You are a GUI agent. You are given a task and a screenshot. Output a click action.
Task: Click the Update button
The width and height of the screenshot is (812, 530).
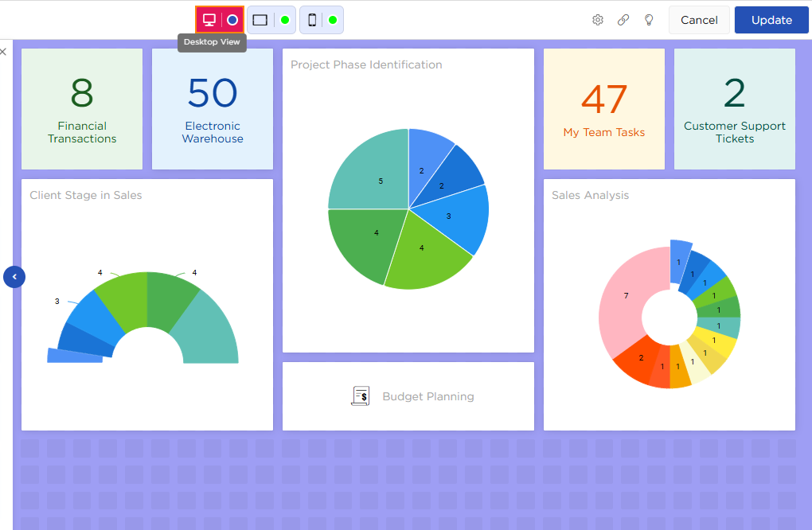(771, 20)
